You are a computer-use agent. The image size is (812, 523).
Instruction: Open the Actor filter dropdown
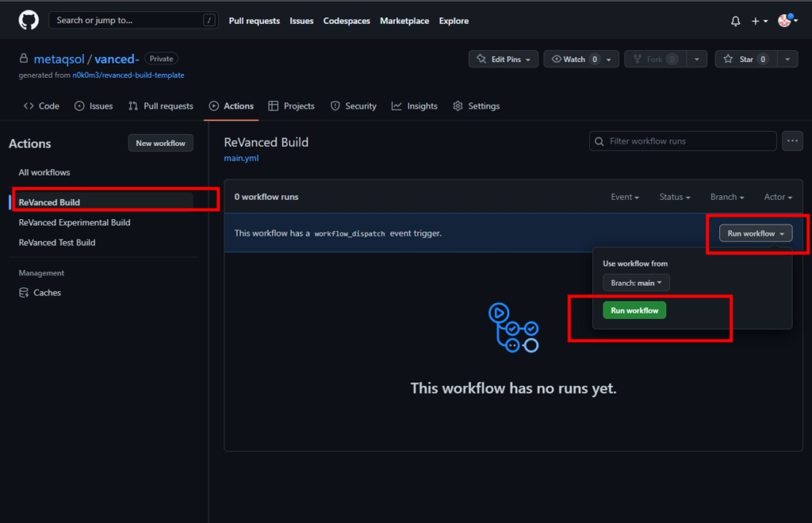click(777, 197)
